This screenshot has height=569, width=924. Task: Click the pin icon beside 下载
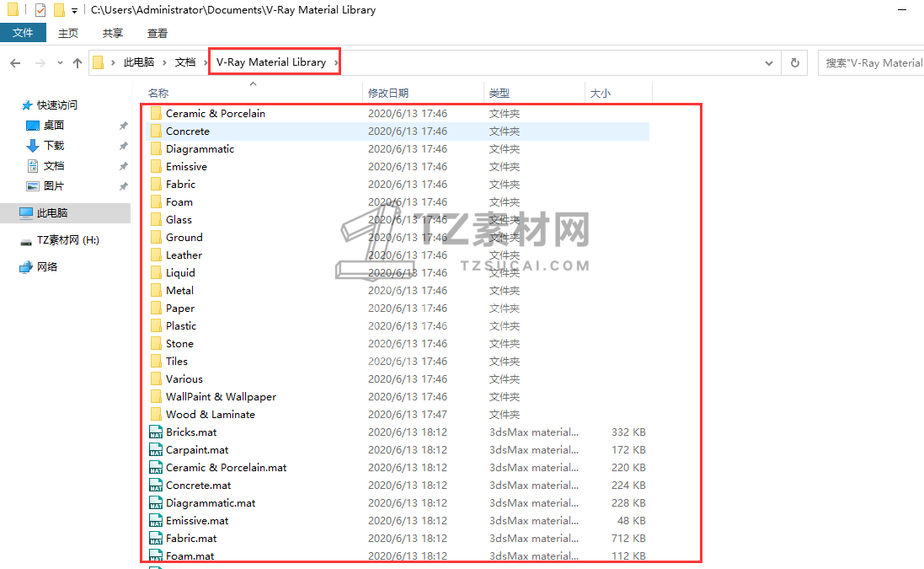tap(123, 146)
